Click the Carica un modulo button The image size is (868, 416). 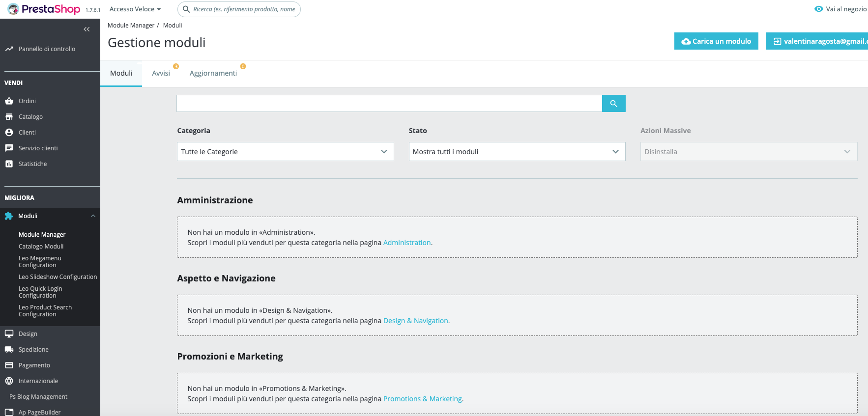pos(716,41)
